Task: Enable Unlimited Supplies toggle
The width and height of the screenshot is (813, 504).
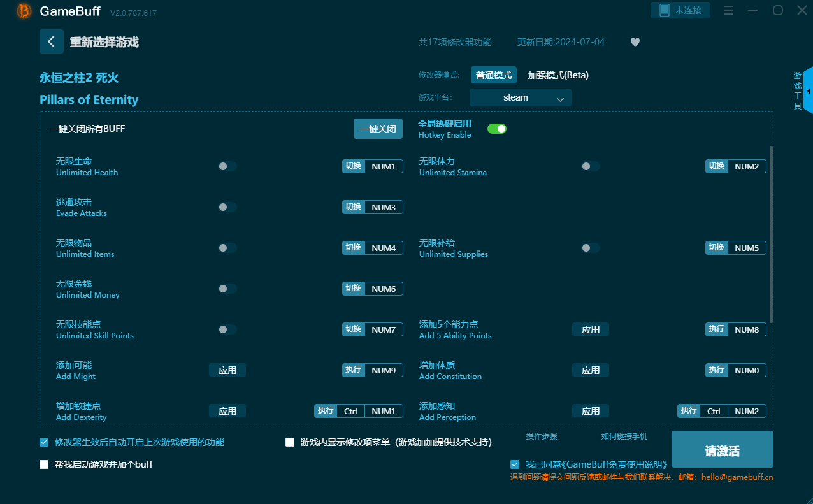Action: click(591, 248)
